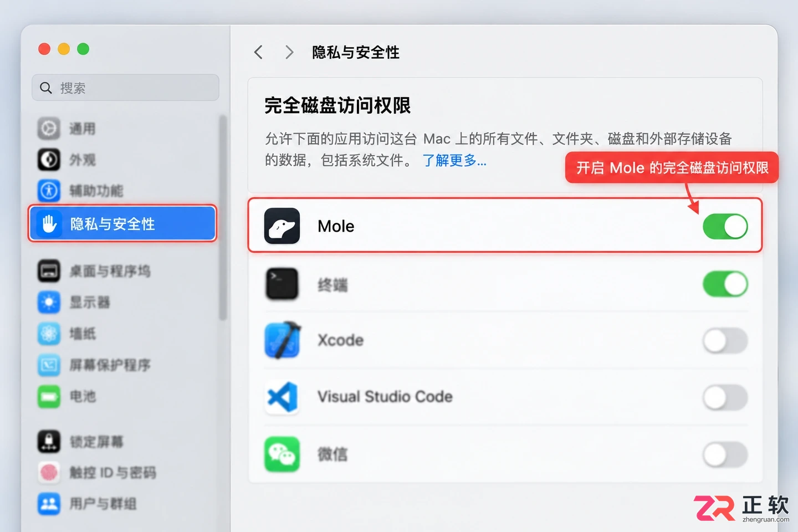The height and width of the screenshot is (532, 798).
Task: Disable full disk access for Mole
Action: coord(725,227)
